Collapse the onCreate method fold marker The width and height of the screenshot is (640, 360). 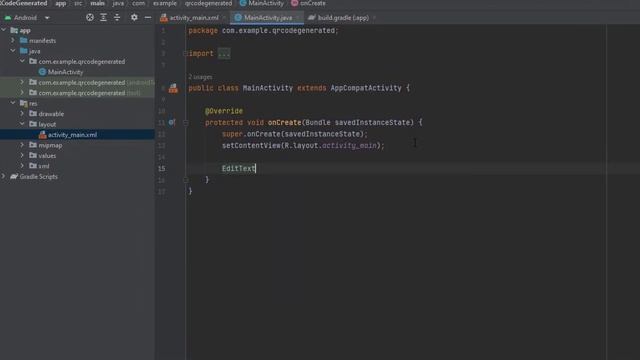click(185, 122)
